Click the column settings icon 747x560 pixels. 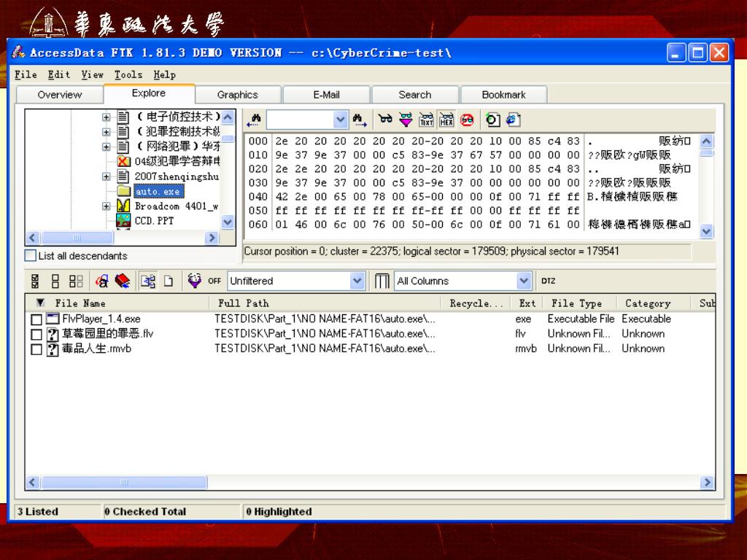pos(382,281)
